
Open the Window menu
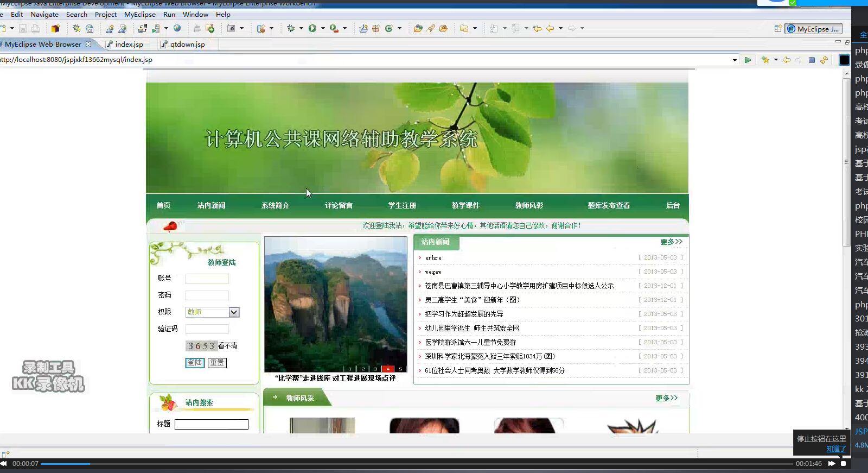tap(195, 15)
